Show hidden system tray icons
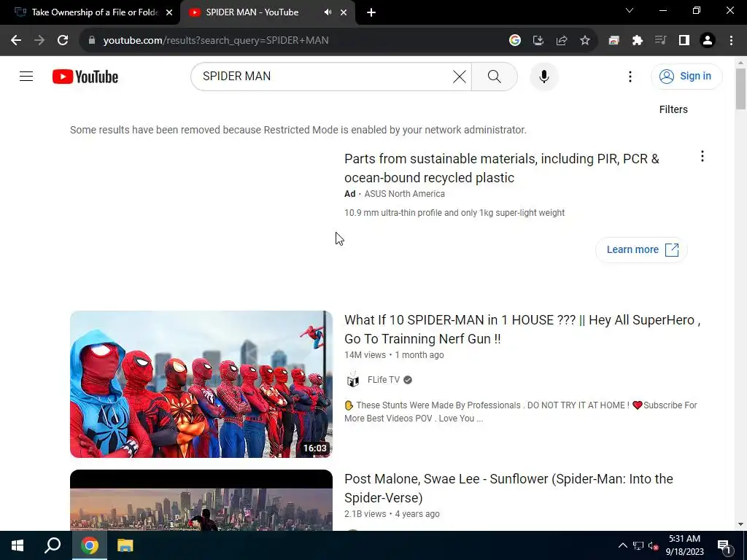 [x=623, y=545]
